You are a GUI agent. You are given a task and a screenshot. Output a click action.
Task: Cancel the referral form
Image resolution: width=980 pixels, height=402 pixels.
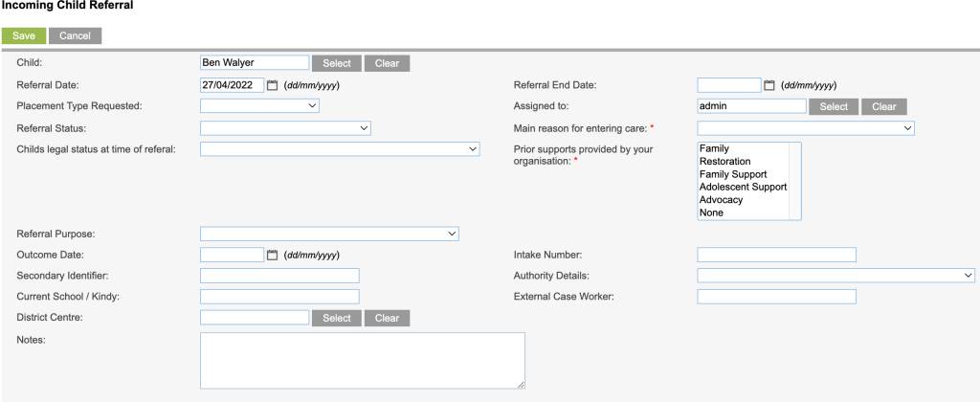pos(75,35)
